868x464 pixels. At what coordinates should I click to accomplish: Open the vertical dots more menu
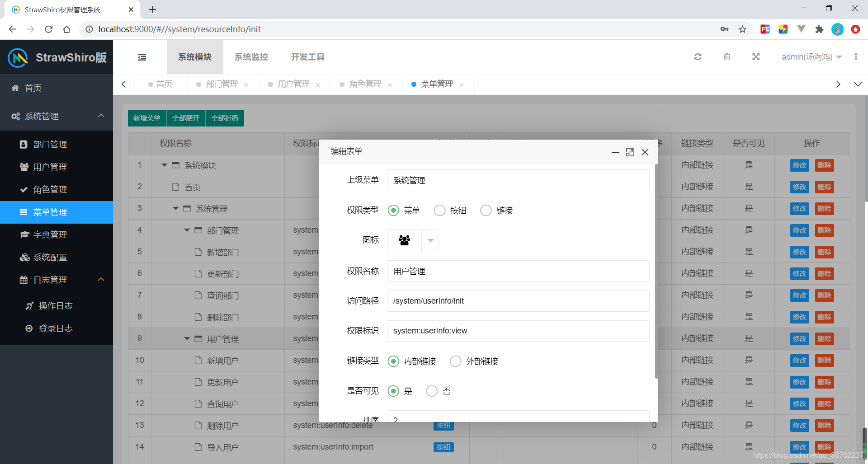(856, 56)
